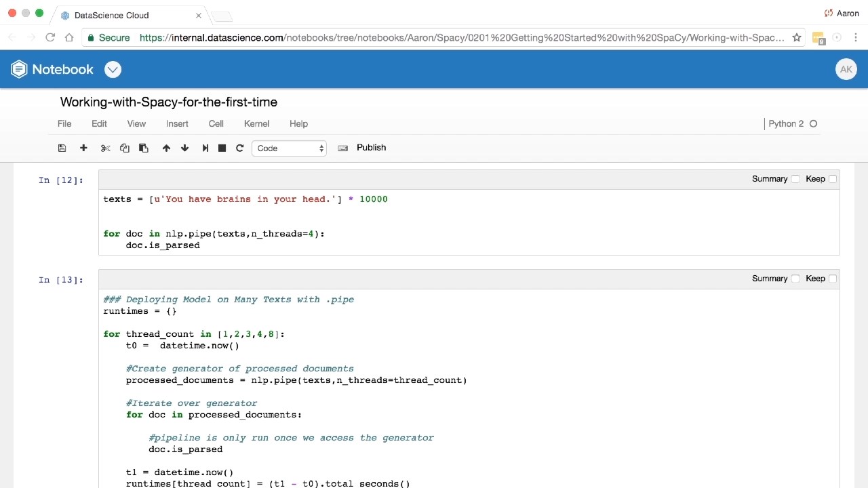This screenshot has width=868, height=488.
Task: Go forward using the browser forward arrow
Action: tap(31, 38)
